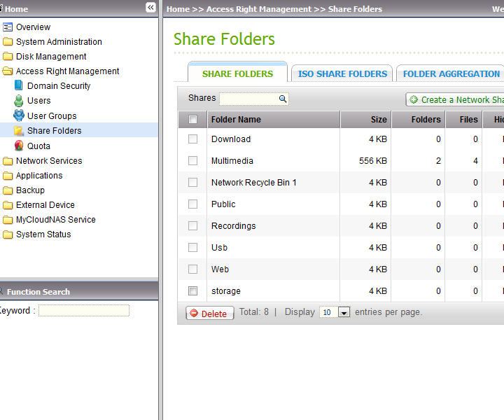Click the Users icon in sidebar
The height and width of the screenshot is (420, 504).
pyautogui.click(x=19, y=101)
